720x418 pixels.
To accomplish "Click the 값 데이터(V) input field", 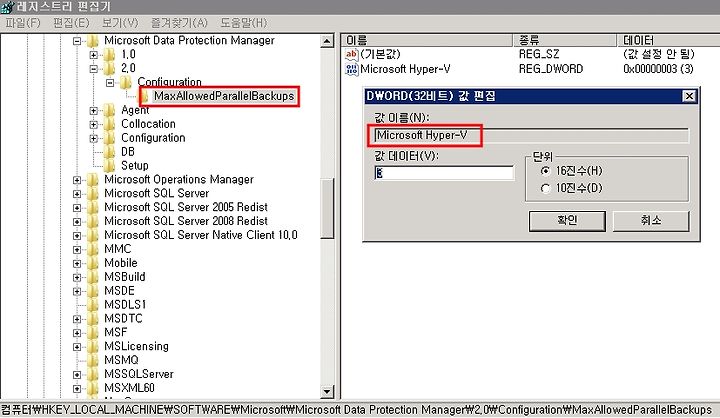I will point(444,173).
